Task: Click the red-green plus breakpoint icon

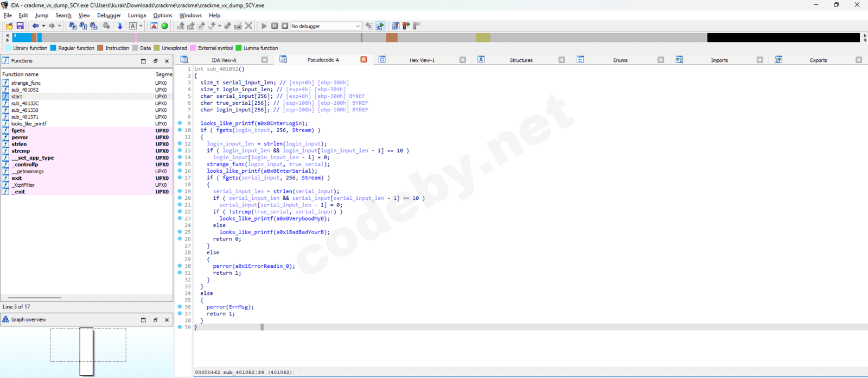Action: pos(406,26)
